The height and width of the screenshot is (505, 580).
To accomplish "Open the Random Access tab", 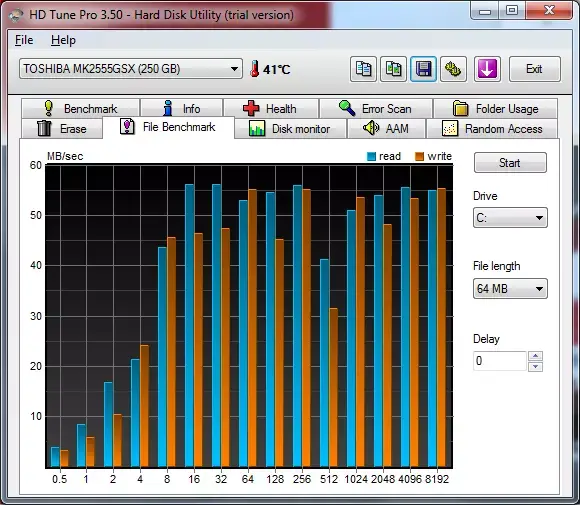I will tap(492, 128).
